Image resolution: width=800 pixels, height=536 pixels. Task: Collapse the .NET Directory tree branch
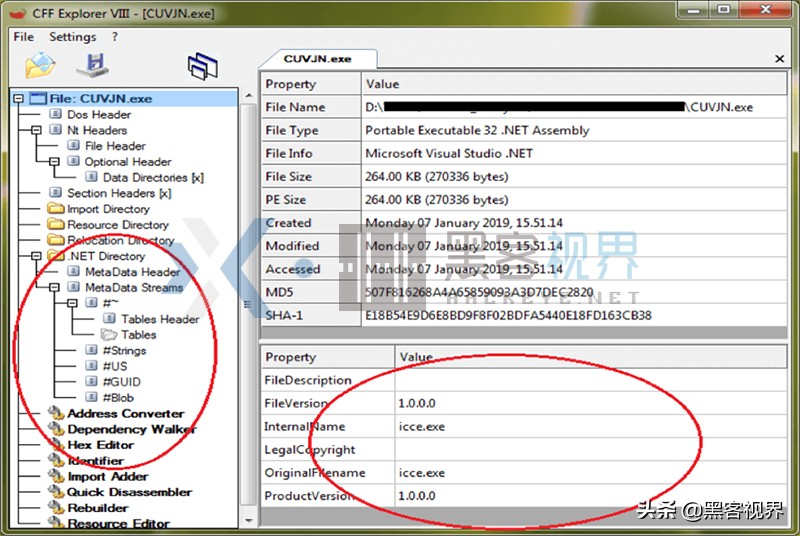tap(36, 256)
